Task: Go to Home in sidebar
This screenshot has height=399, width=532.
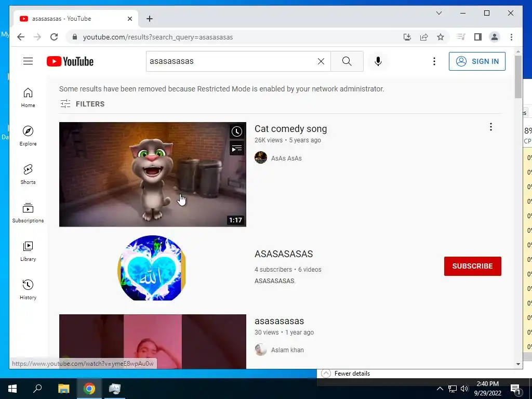Action: [x=28, y=98]
